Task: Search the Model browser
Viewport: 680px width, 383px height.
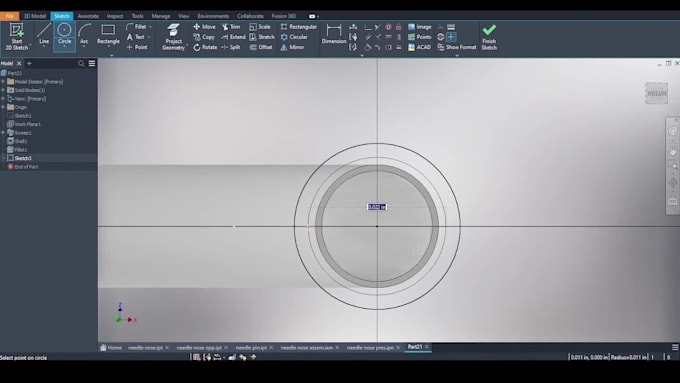Action: (x=81, y=63)
